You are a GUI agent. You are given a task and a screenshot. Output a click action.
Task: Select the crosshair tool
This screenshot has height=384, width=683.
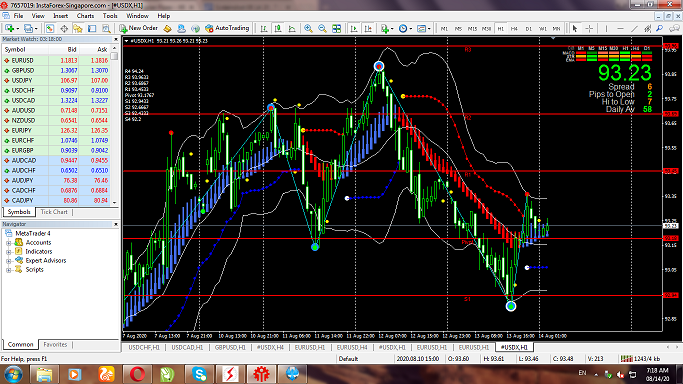click(x=589, y=28)
